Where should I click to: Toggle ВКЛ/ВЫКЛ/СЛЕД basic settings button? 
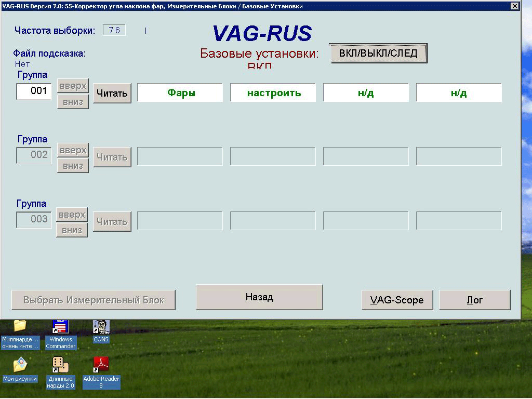tap(378, 54)
